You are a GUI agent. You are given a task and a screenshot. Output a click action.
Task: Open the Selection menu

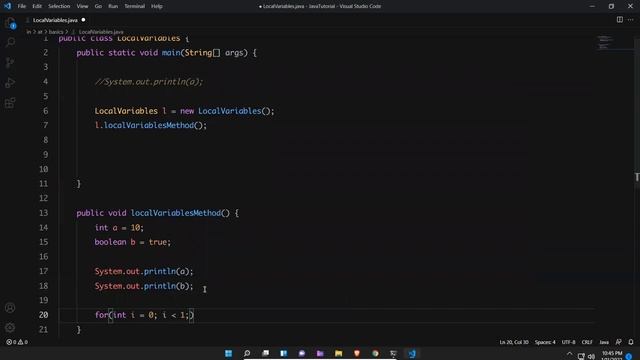pos(59,6)
